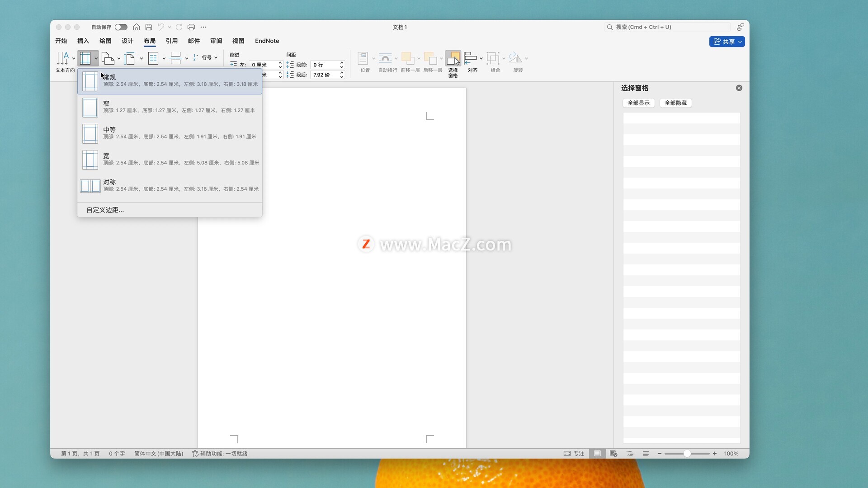This screenshot has width=868, height=488.
Task: Select the 窄 narrow margins preset
Action: [170, 107]
